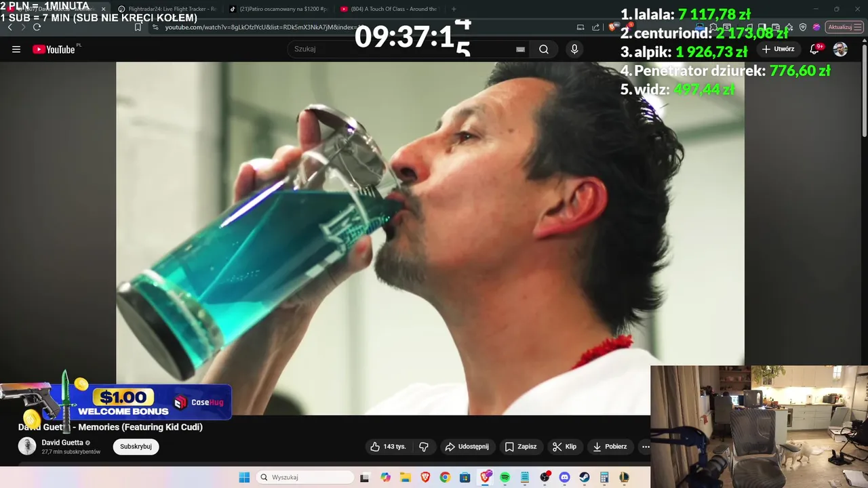The image size is (868, 488).
Task: Like the video (143 tys.)
Action: pos(388,447)
